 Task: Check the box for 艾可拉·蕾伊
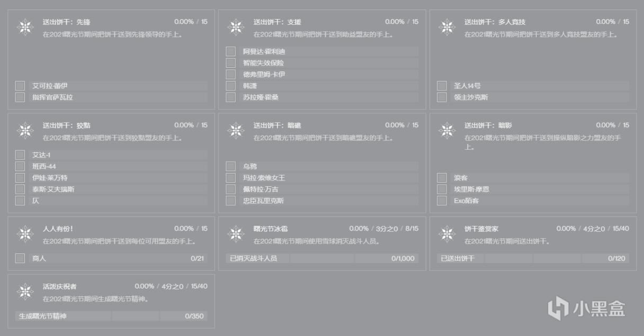[x=20, y=86]
